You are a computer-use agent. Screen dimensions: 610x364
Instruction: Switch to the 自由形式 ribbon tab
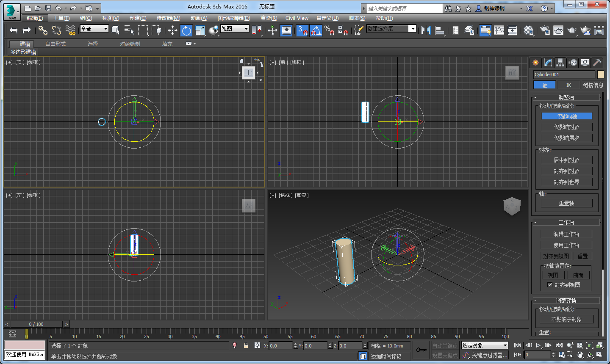point(55,44)
